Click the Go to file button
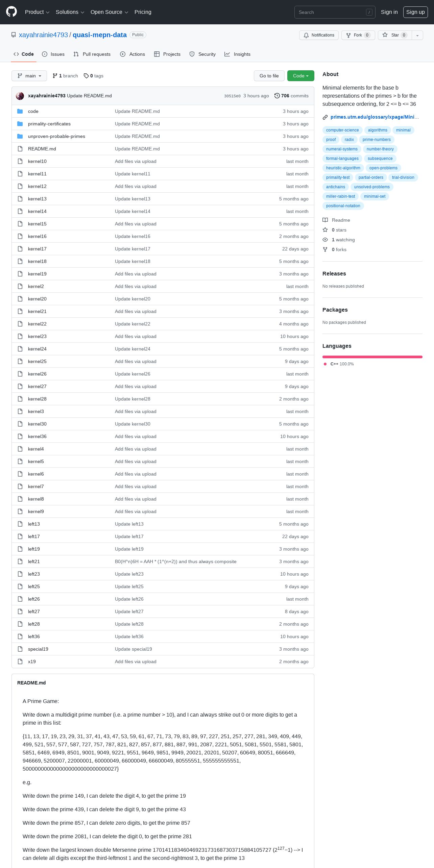The width and height of the screenshot is (434, 868). [269, 76]
